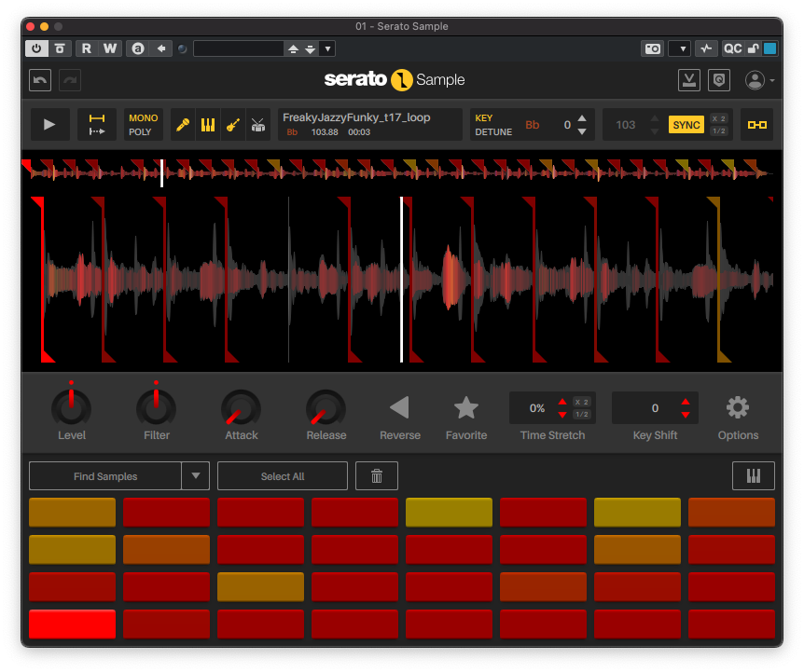
Task: Click the Level knob
Action: (71, 407)
